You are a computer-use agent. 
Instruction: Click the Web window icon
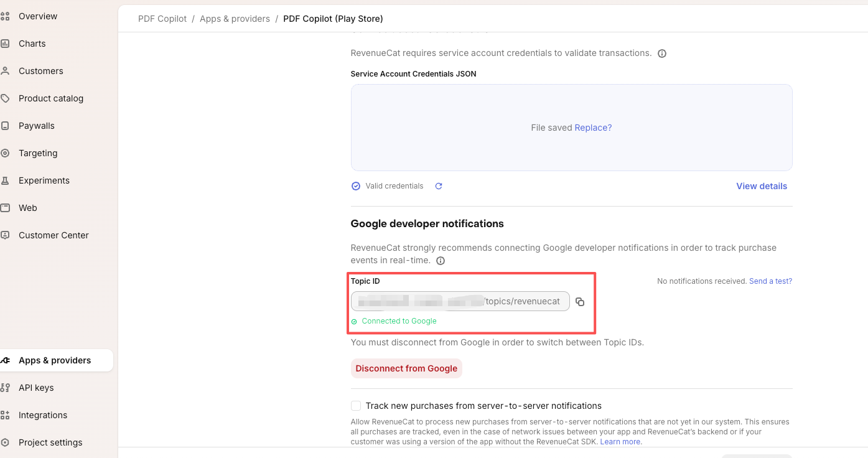click(5, 208)
